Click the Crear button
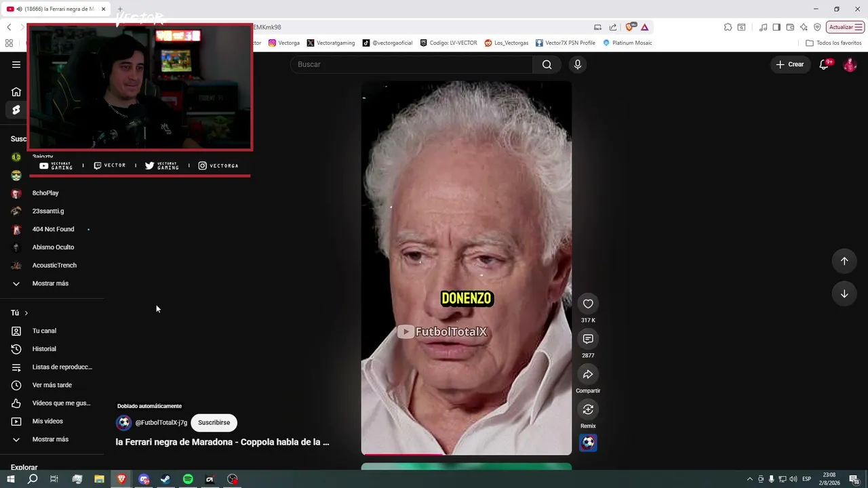 tap(790, 64)
